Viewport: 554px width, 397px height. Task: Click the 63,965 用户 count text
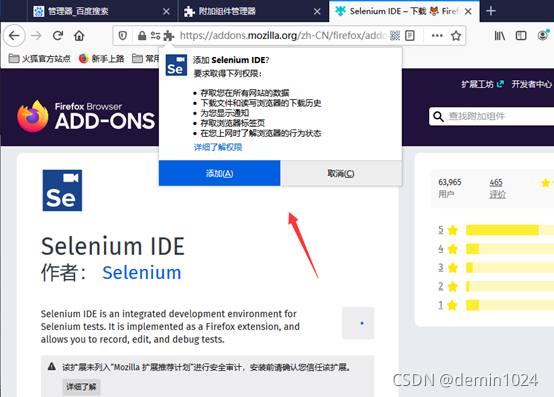[450, 188]
